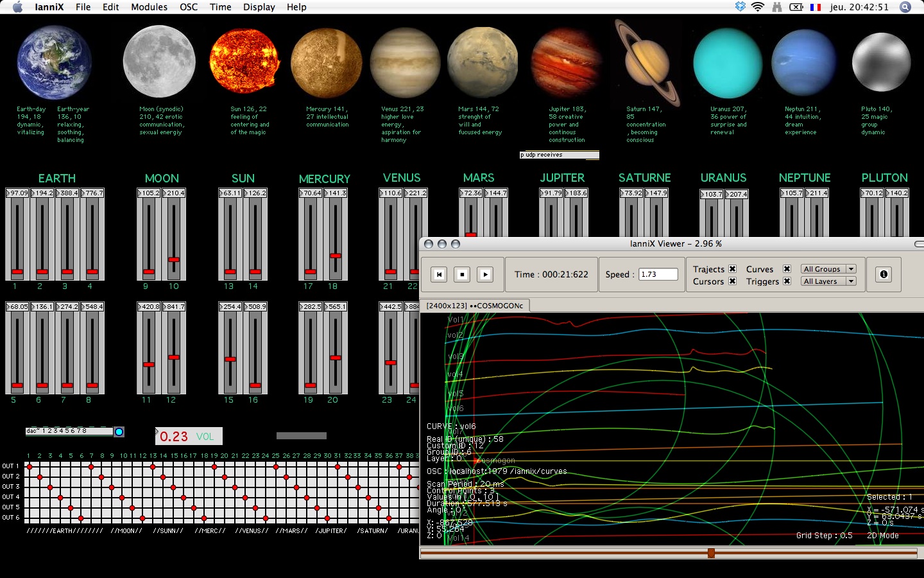Click the udp receives object box
Screen dimensions: 924x578
click(559, 155)
